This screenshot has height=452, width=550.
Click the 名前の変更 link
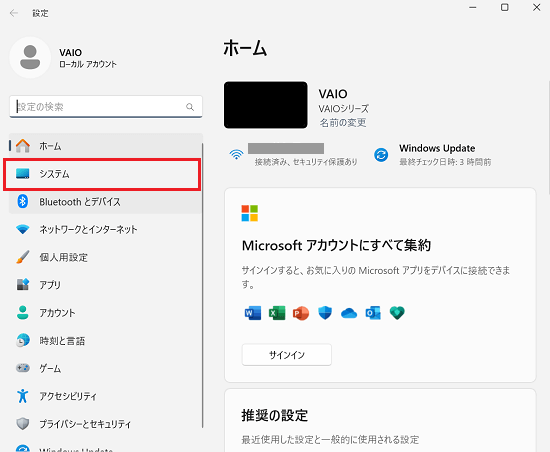point(343,123)
